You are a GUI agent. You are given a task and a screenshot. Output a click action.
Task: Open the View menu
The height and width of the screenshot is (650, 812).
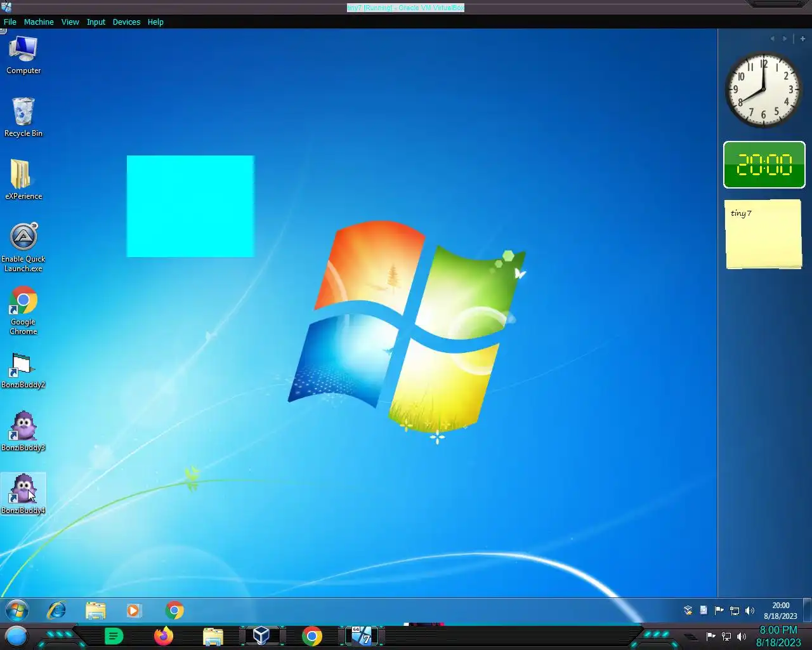pos(70,22)
